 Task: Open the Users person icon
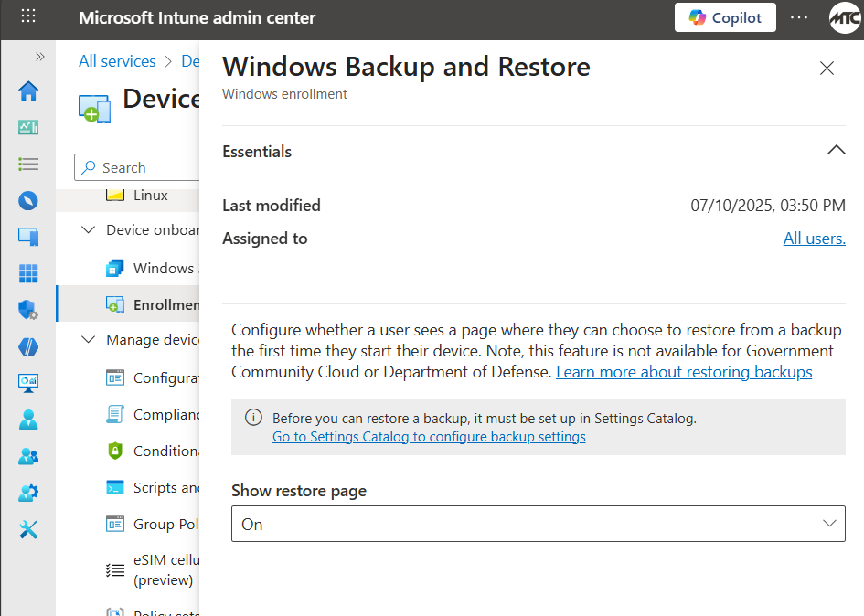click(x=28, y=420)
